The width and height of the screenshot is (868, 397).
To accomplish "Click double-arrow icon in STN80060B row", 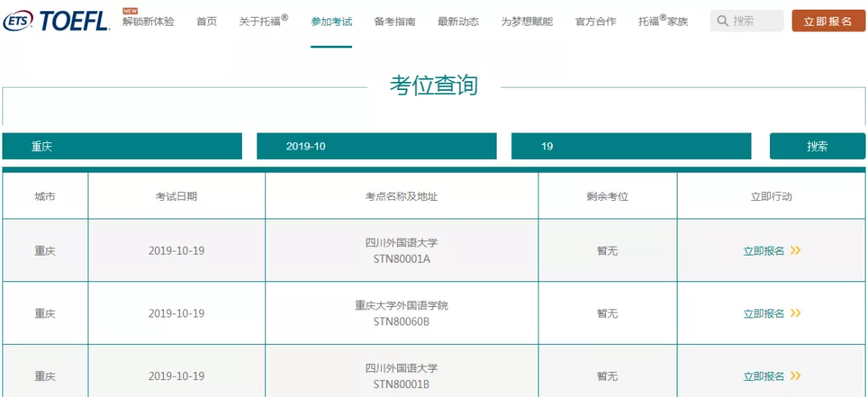I will pyautogui.click(x=796, y=313).
